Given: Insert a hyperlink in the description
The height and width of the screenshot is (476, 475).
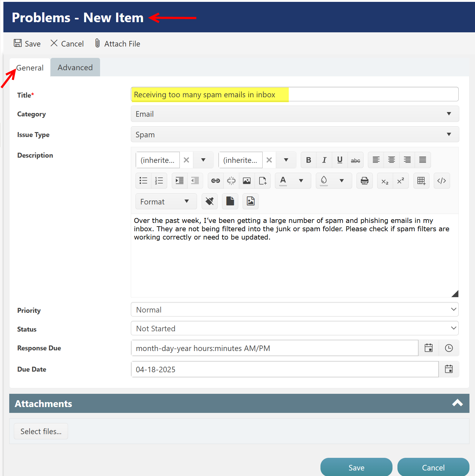Looking at the screenshot, I should pyautogui.click(x=215, y=181).
